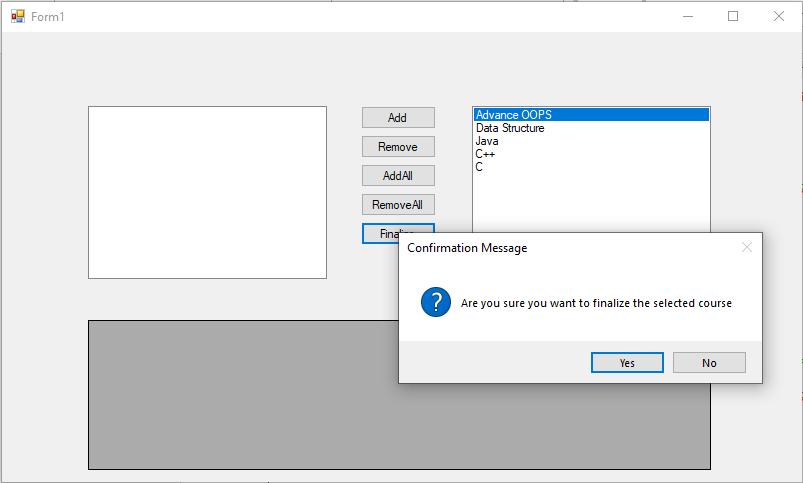Click the blue question mark icon

[x=436, y=302]
